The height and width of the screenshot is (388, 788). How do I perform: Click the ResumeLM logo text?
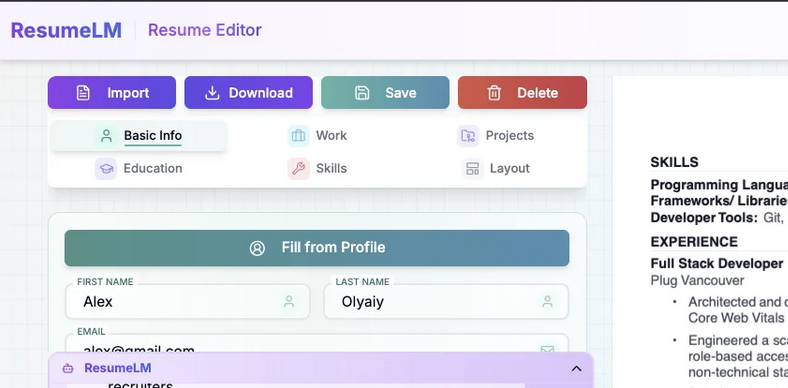point(66,30)
